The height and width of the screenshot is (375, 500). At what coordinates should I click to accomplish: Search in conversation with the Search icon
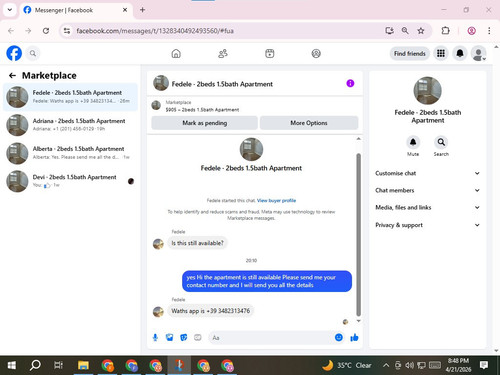441,142
